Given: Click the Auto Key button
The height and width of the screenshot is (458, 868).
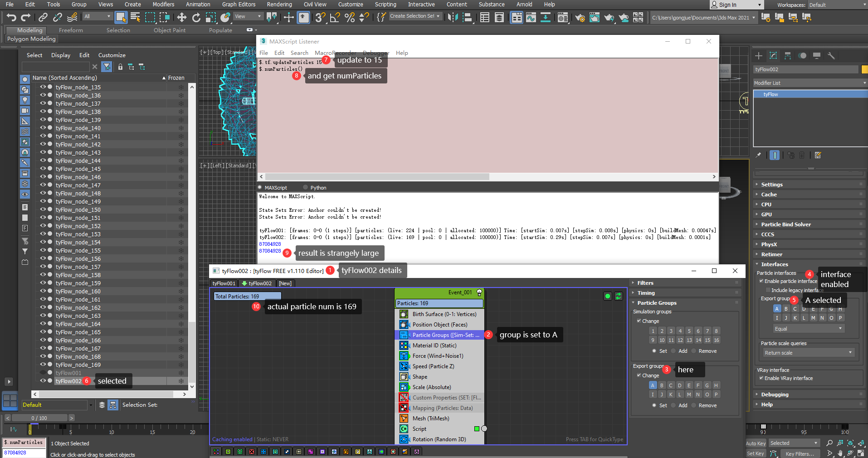Looking at the screenshot, I should [x=756, y=443].
